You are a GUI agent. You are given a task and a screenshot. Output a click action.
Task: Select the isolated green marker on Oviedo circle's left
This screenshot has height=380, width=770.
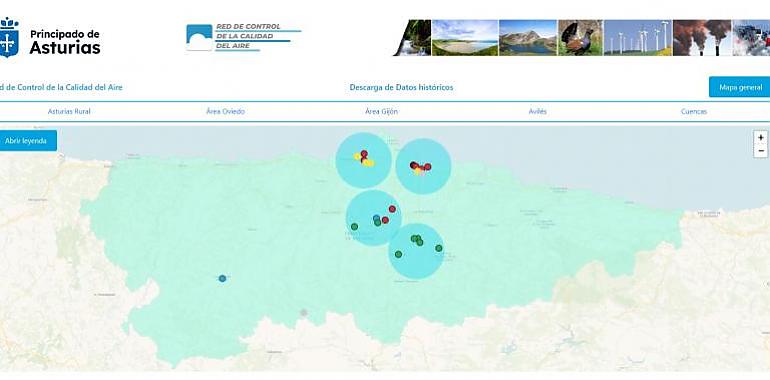(x=354, y=226)
